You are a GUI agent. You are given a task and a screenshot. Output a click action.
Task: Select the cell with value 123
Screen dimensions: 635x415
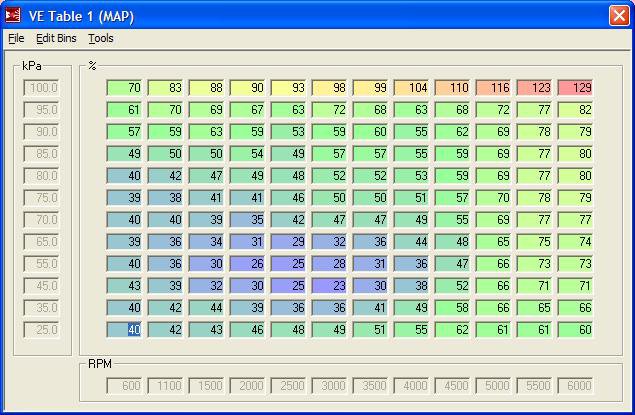click(535, 88)
